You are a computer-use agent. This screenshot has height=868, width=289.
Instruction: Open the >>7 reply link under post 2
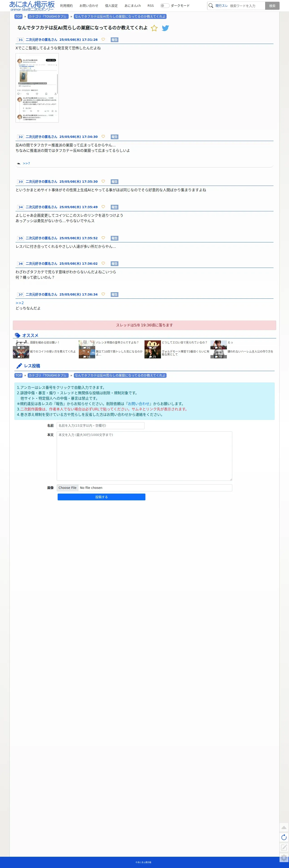(x=26, y=163)
